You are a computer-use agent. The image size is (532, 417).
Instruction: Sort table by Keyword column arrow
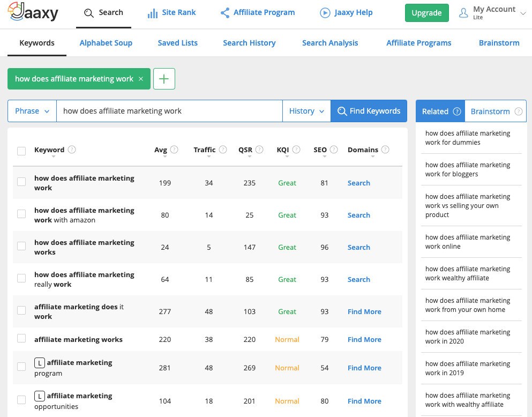click(x=53, y=157)
